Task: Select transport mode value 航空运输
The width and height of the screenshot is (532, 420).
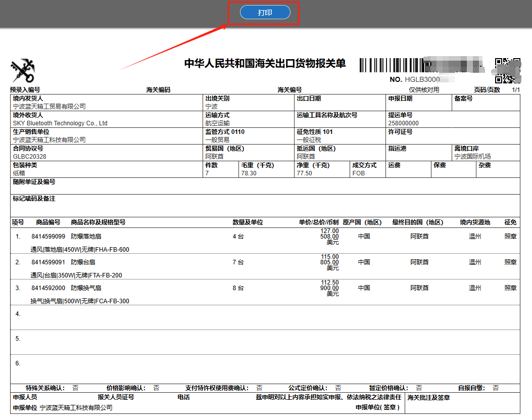Action: pos(217,123)
